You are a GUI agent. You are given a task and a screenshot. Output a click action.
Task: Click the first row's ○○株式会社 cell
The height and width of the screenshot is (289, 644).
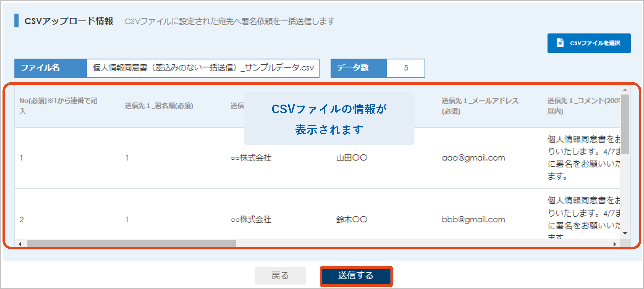click(x=251, y=158)
